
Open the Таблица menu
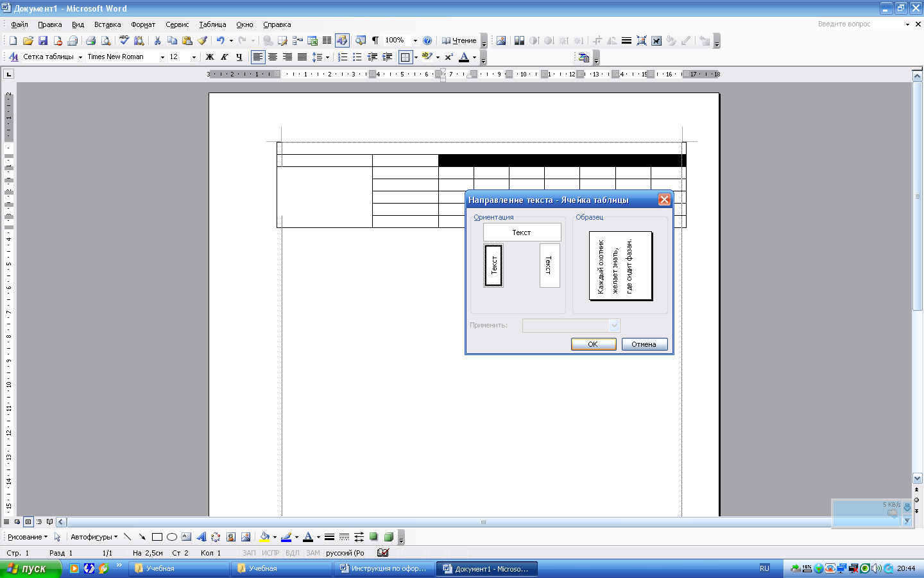(x=212, y=24)
